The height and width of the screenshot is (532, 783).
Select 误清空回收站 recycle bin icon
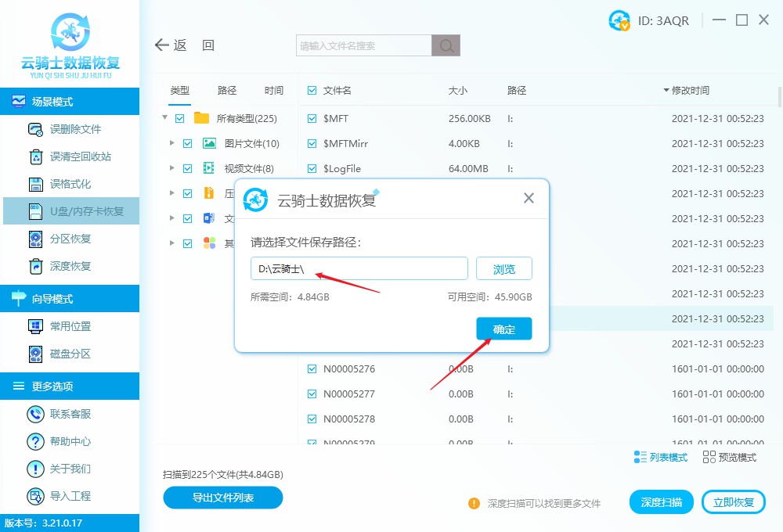[x=35, y=156]
